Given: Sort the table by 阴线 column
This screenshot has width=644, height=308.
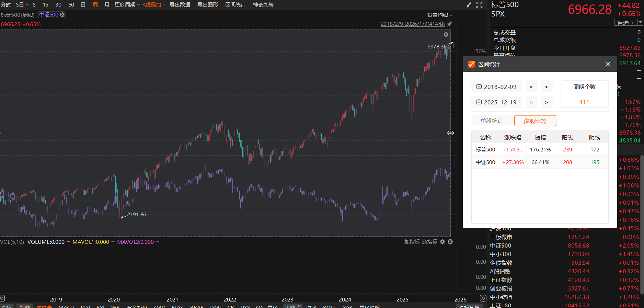Looking at the screenshot, I should [595, 137].
